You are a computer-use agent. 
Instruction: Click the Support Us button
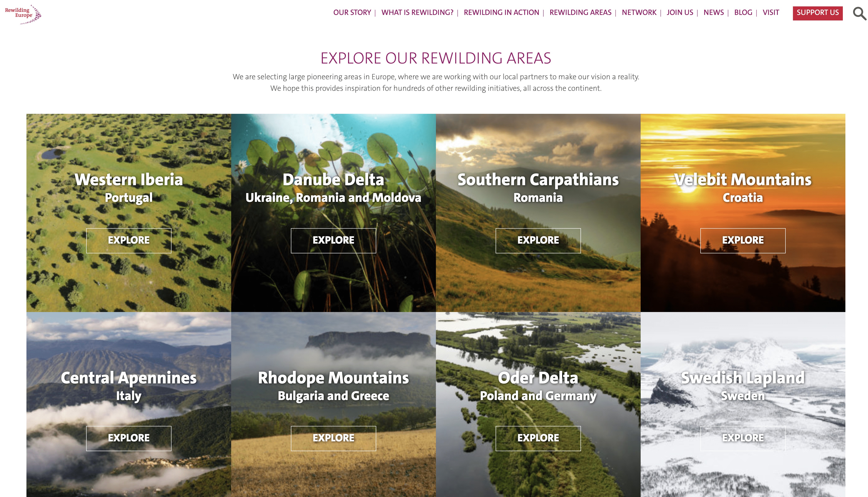(817, 13)
